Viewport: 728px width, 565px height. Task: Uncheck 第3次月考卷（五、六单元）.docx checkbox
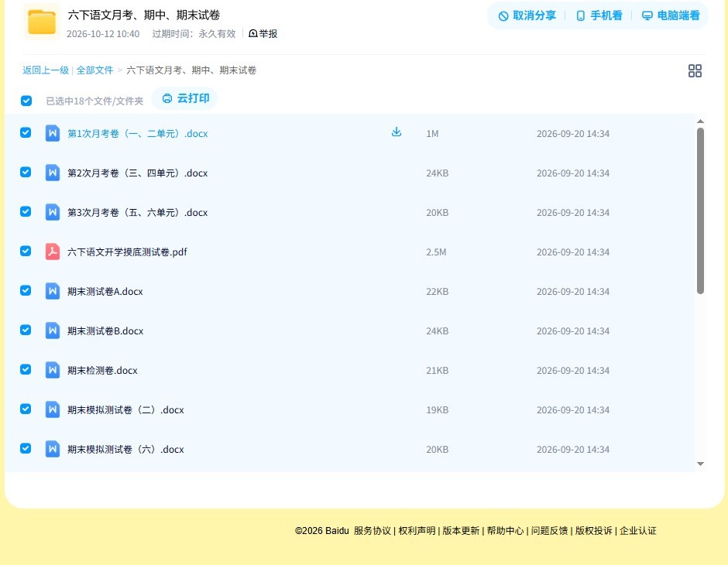(x=26, y=211)
